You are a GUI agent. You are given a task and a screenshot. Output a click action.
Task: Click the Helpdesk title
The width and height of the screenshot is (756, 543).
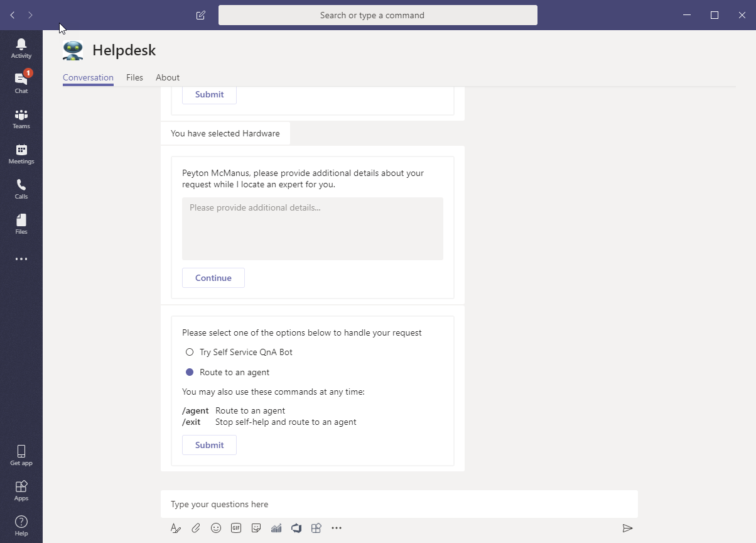coord(124,50)
